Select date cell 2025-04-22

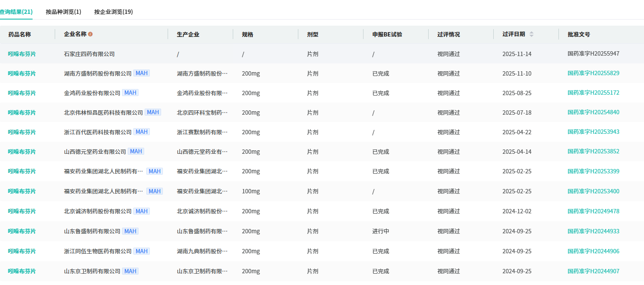point(517,132)
